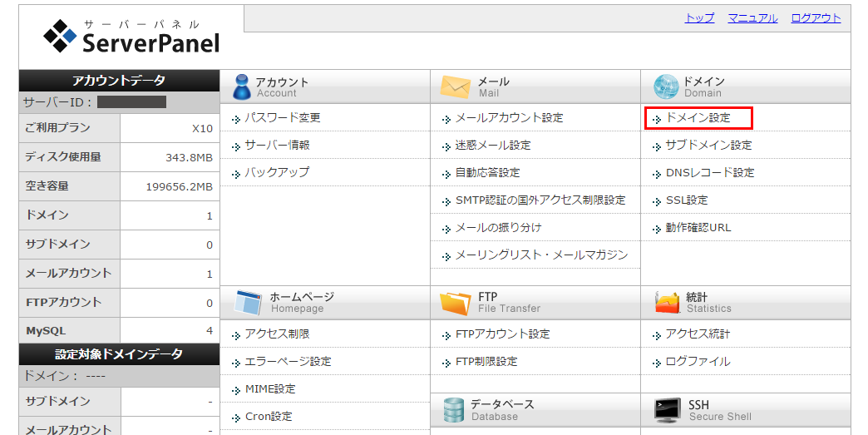Image resolution: width=868 pixels, height=435 pixels.
Task: Open FTPアカウント設定 page
Action: (x=502, y=334)
